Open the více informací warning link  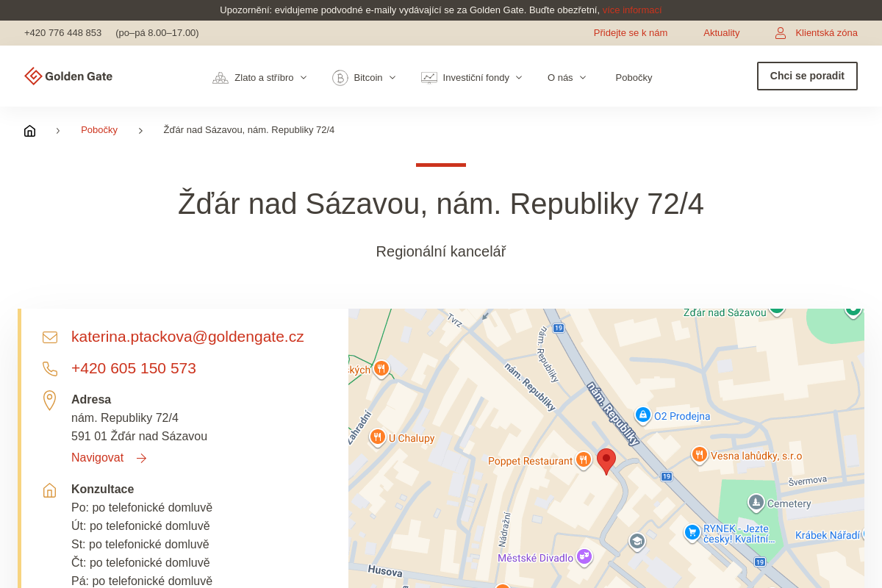click(631, 10)
